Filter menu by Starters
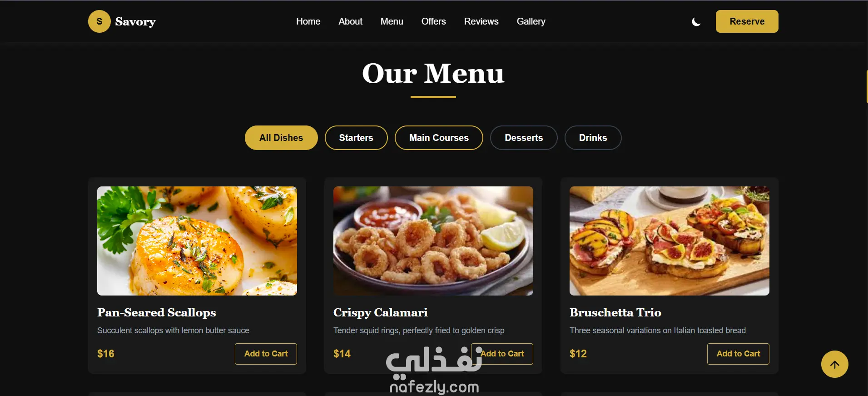The width and height of the screenshot is (868, 396). pos(356,138)
